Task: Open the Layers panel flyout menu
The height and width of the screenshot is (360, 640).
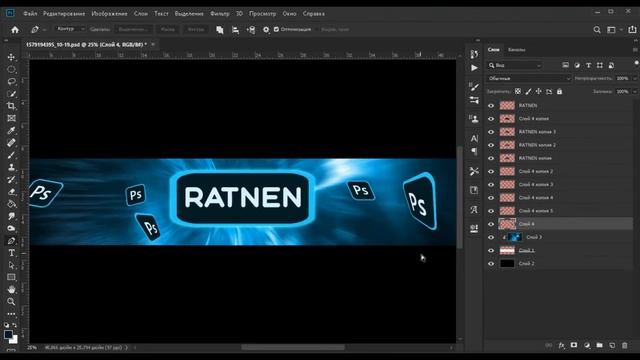Action: coord(635,50)
